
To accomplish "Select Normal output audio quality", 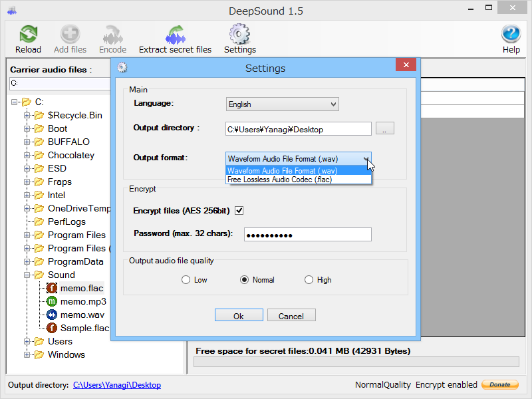I will (244, 280).
